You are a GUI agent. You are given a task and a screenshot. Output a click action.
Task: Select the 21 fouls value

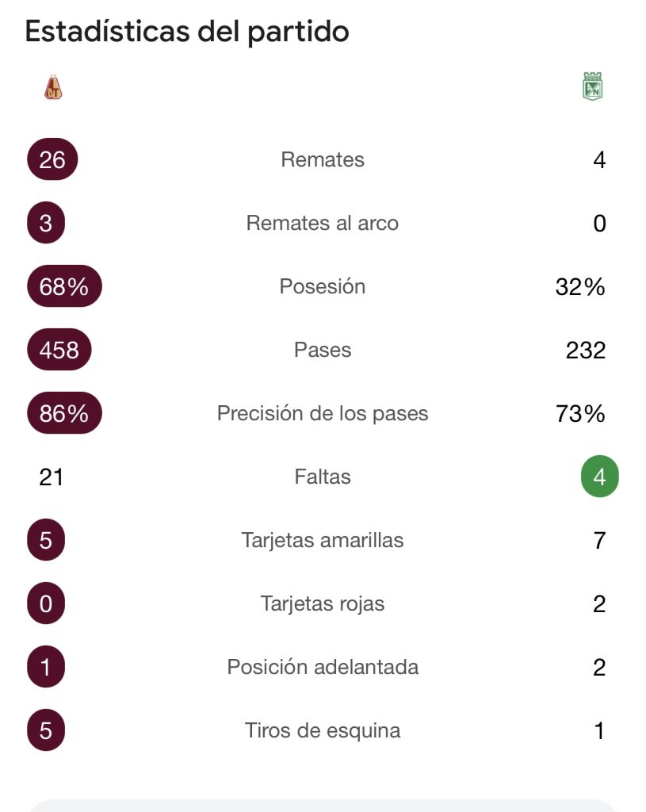pos(52,477)
